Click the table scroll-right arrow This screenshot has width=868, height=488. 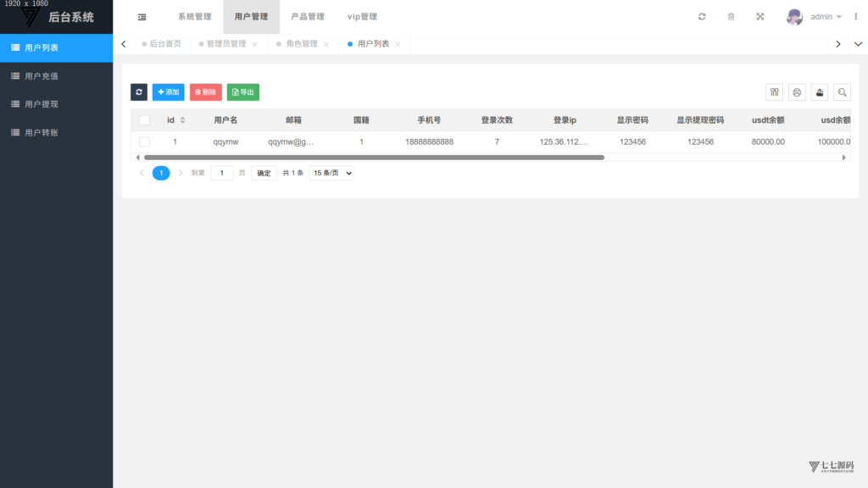click(x=844, y=158)
